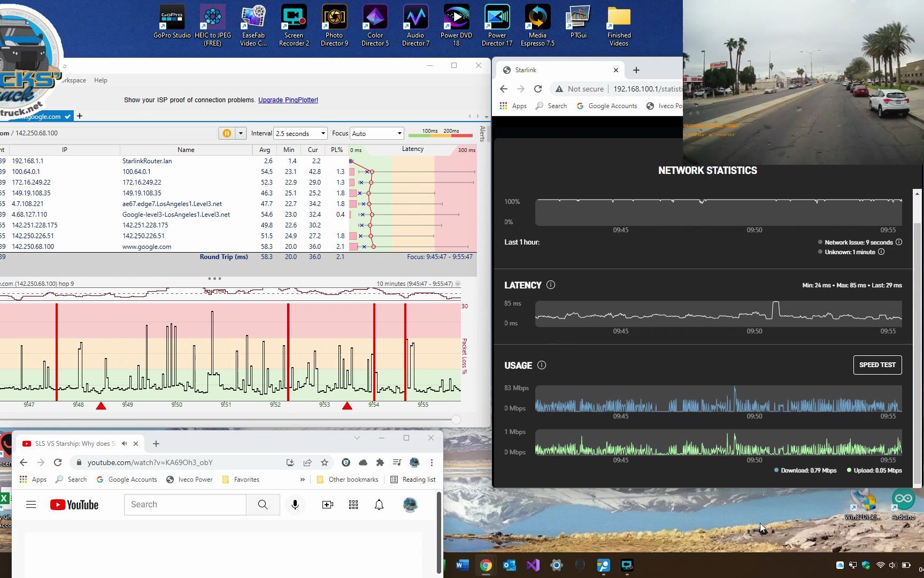This screenshot has height=578, width=924.
Task: Open Visual Studio from the taskbar
Action: point(533,565)
